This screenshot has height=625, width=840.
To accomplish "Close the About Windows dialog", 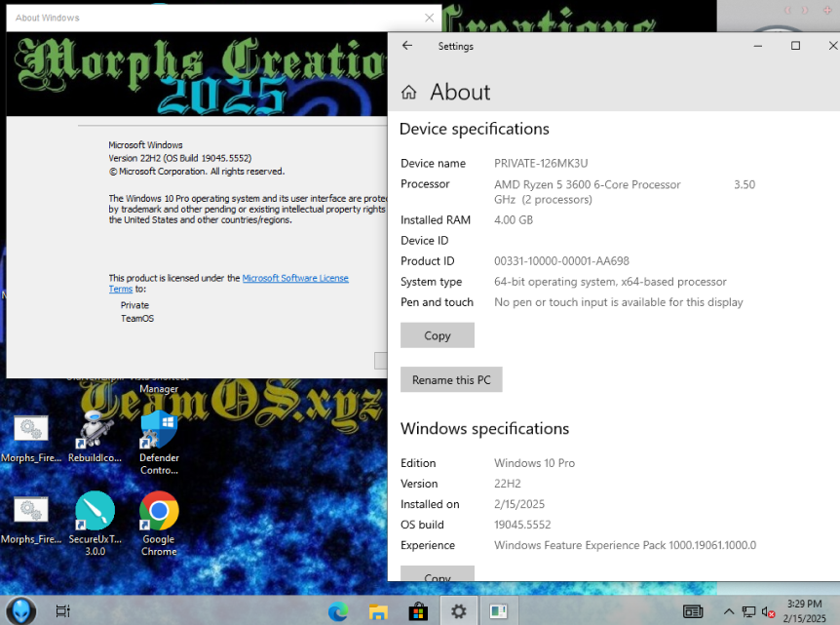I will [429, 18].
